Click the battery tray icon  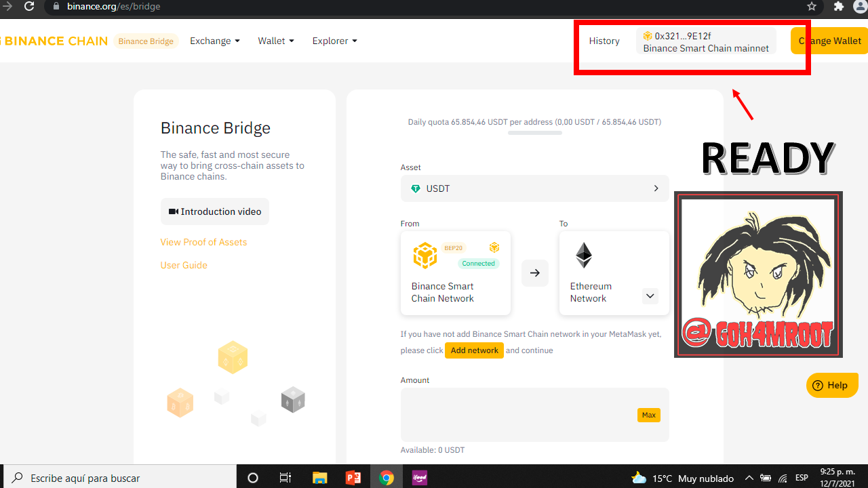click(766, 478)
